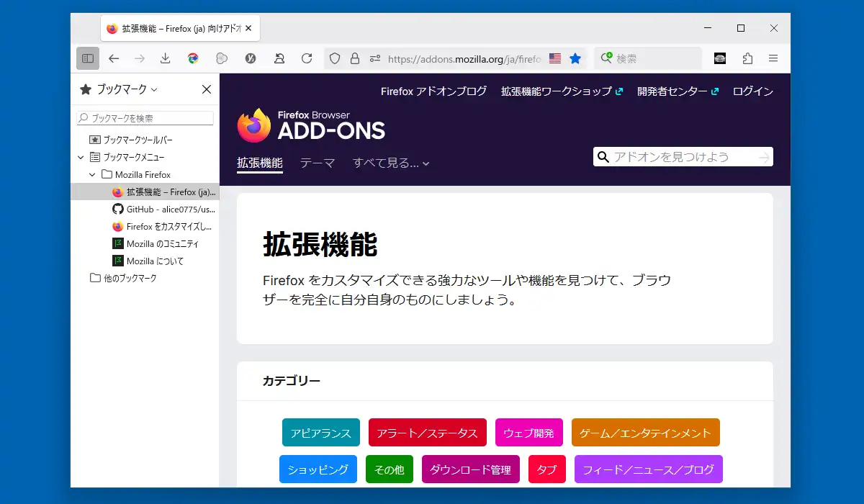The image size is (864, 504).
Task: Open the ウェブ開発 pink category button
Action: point(529,433)
